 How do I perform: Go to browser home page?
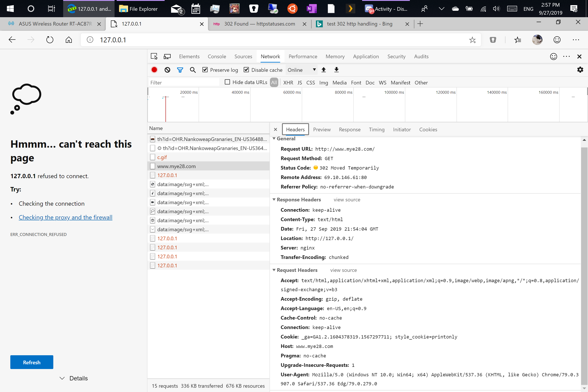pyautogui.click(x=69, y=40)
